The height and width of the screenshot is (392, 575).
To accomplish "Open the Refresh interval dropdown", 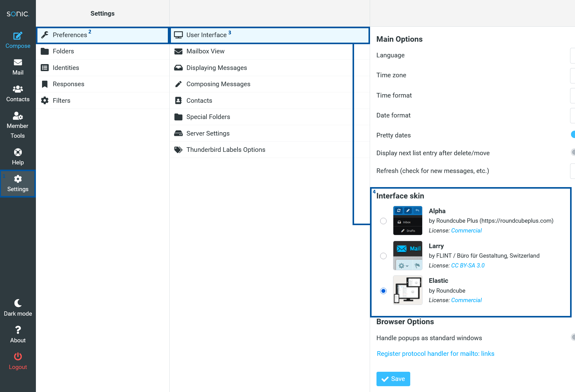I will [x=573, y=171].
